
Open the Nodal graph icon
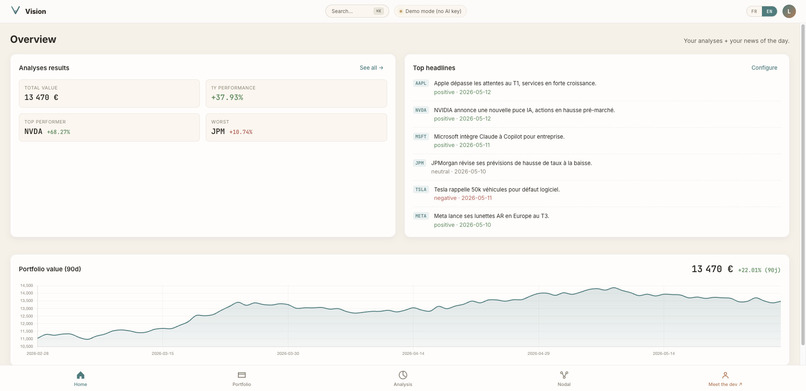tap(564, 375)
